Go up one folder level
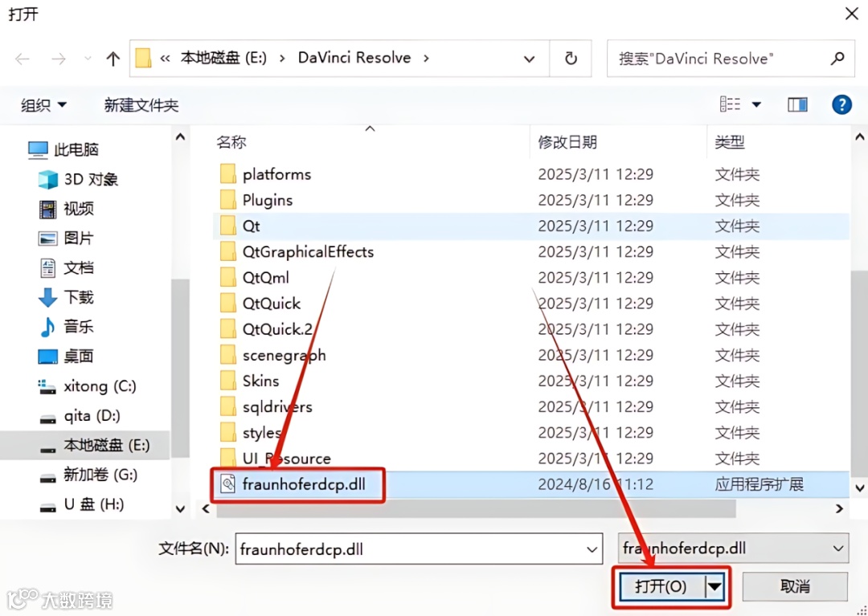868x616 pixels. coord(113,59)
